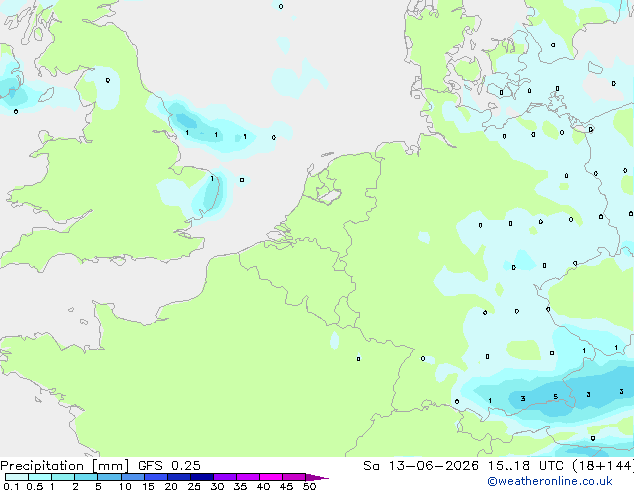The height and width of the screenshot is (490, 634).
Task: Select the purple 30 mm legend color
Action: coord(225,477)
